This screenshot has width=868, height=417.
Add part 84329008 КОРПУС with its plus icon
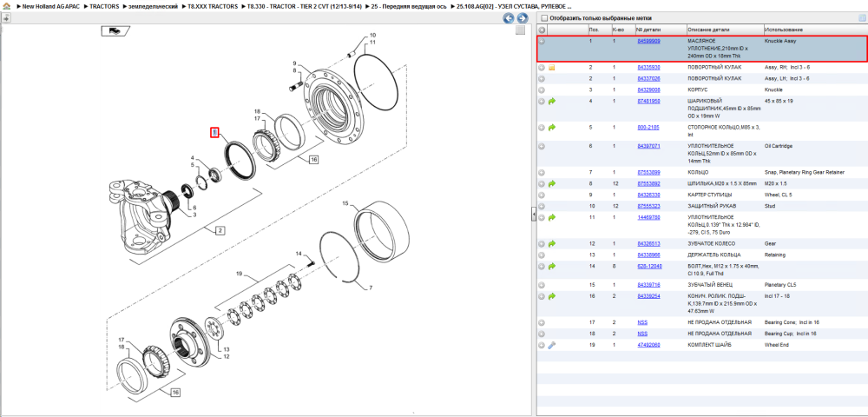(542, 89)
